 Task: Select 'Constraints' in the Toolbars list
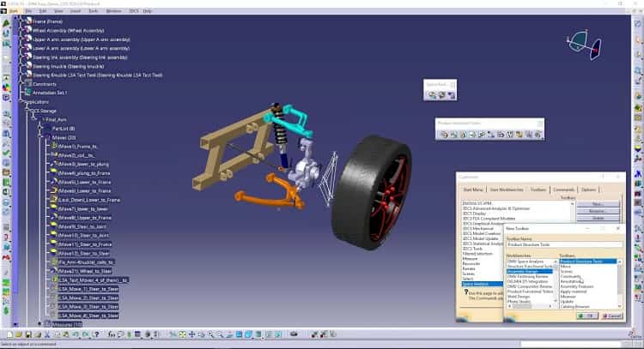570,276
